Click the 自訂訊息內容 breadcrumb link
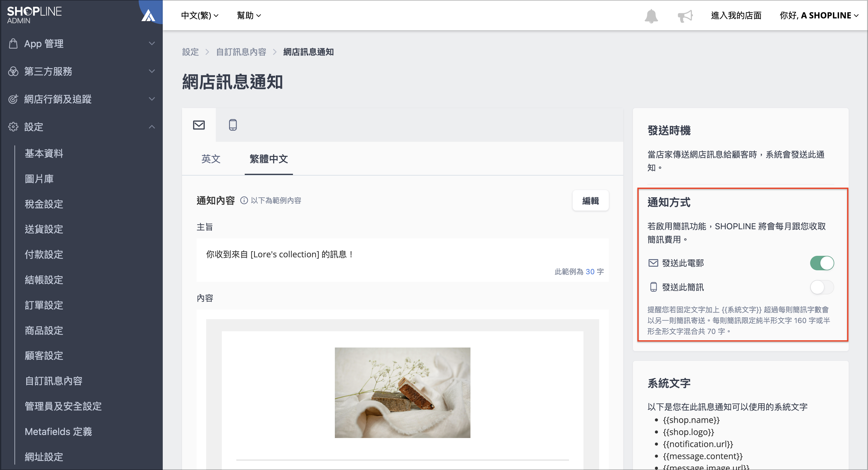Image resolution: width=868 pixels, height=470 pixels. [241, 52]
